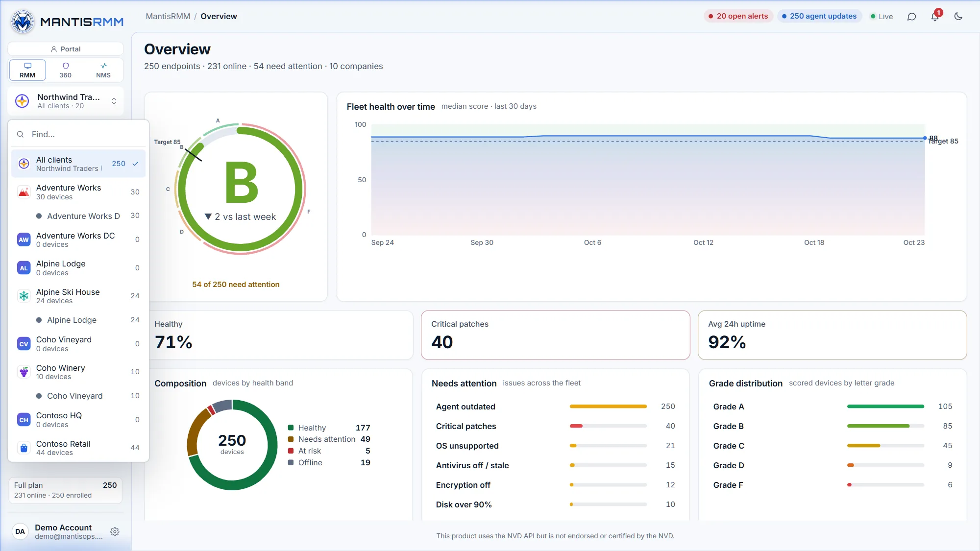The height and width of the screenshot is (551, 980).
Task: Click the search magnifier in Find box
Action: point(20,134)
